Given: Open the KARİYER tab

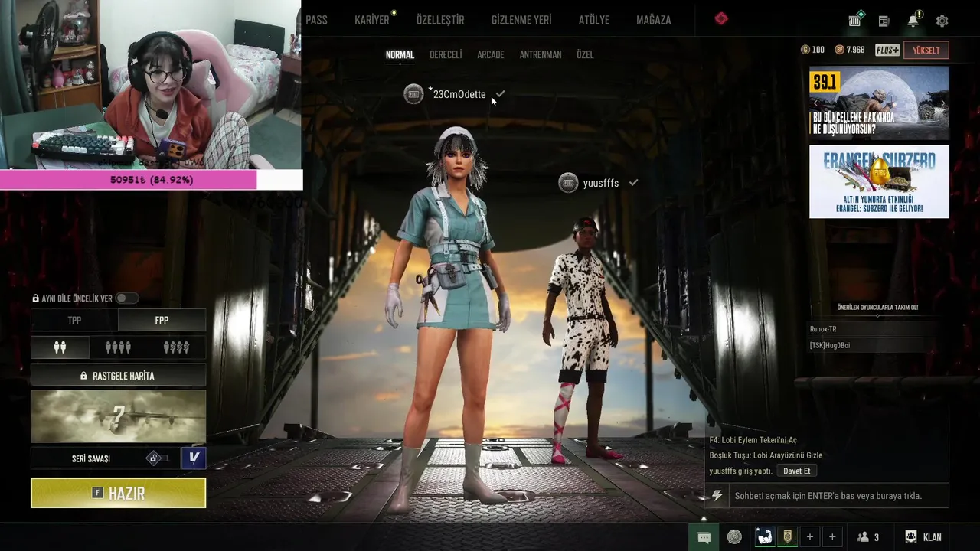Looking at the screenshot, I should (372, 20).
